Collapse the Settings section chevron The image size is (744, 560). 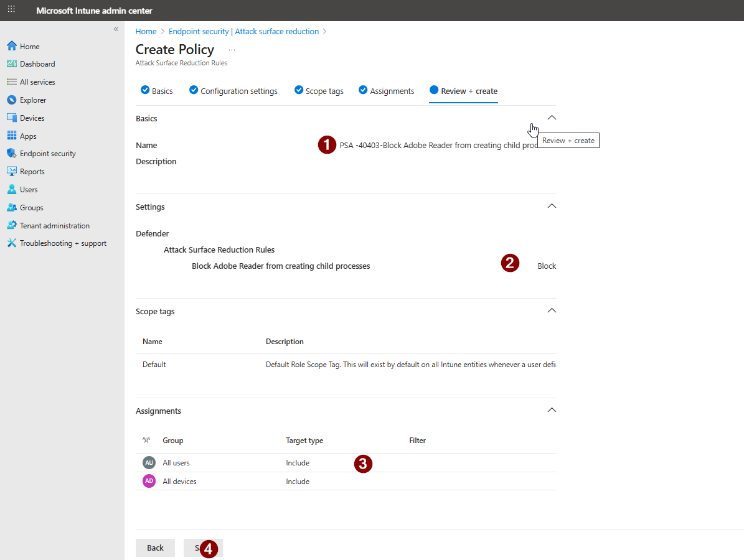(552, 205)
